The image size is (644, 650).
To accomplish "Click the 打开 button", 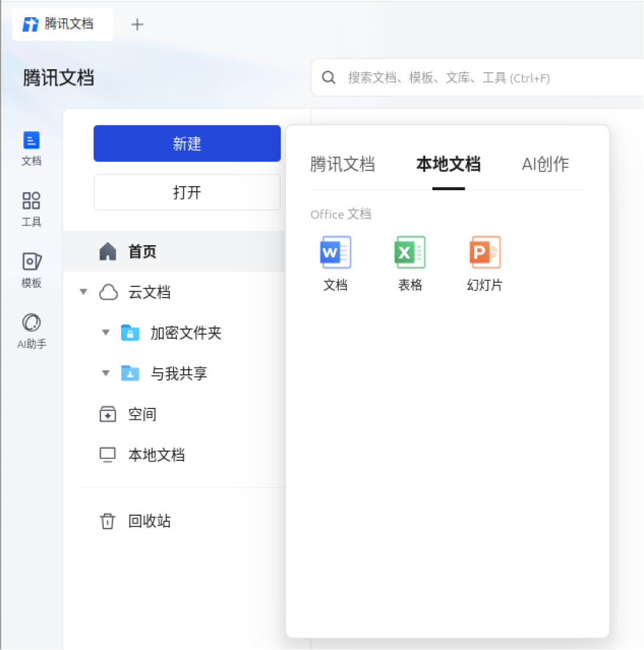I will 187,193.
